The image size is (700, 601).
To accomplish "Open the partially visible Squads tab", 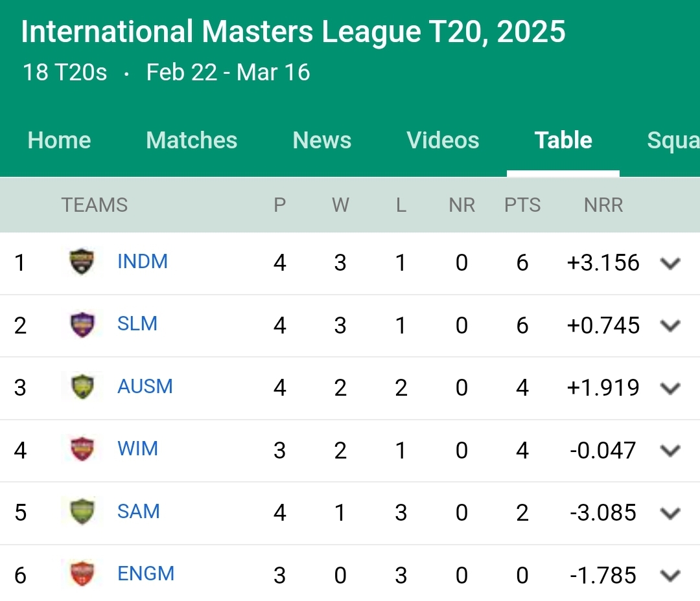I will click(673, 140).
